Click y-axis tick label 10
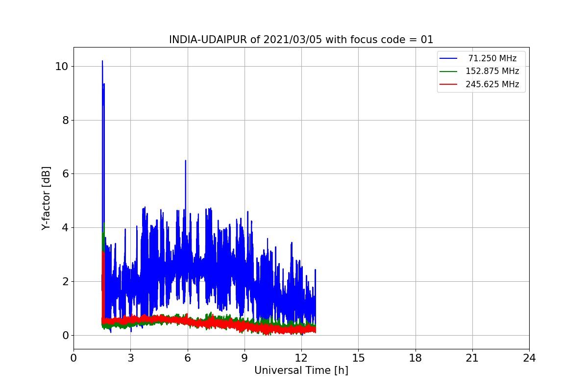588x392 pixels. coord(61,66)
